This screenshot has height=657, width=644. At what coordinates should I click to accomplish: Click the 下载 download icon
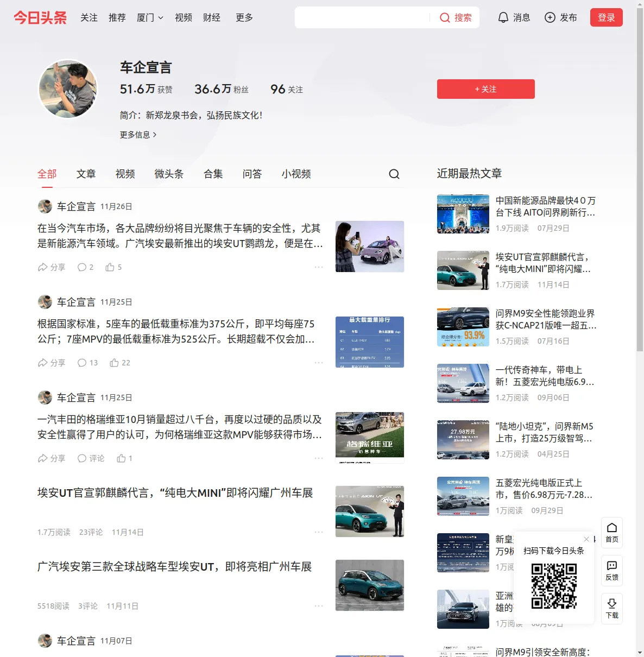(612, 609)
